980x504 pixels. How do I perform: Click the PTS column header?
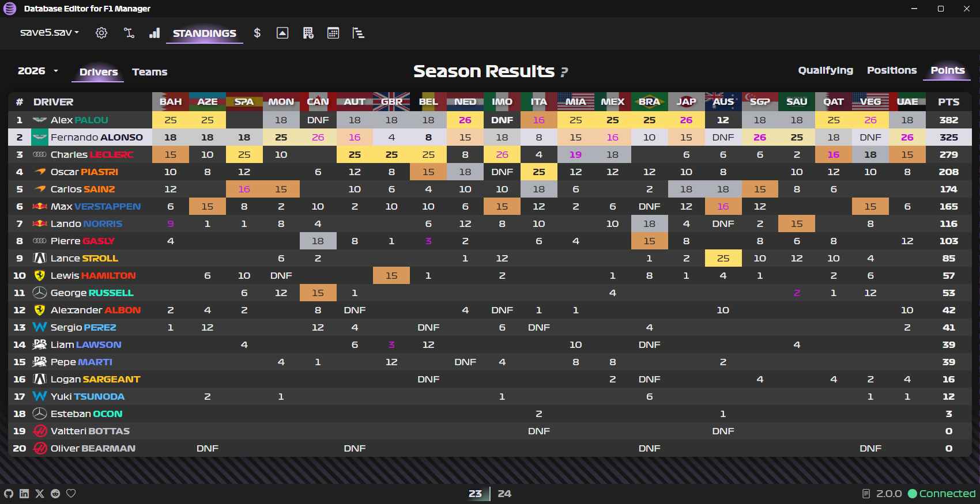click(949, 102)
